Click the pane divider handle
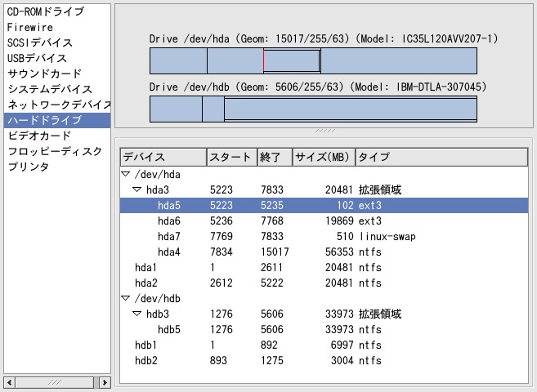The width and height of the screenshot is (537, 392). [x=324, y=130]
